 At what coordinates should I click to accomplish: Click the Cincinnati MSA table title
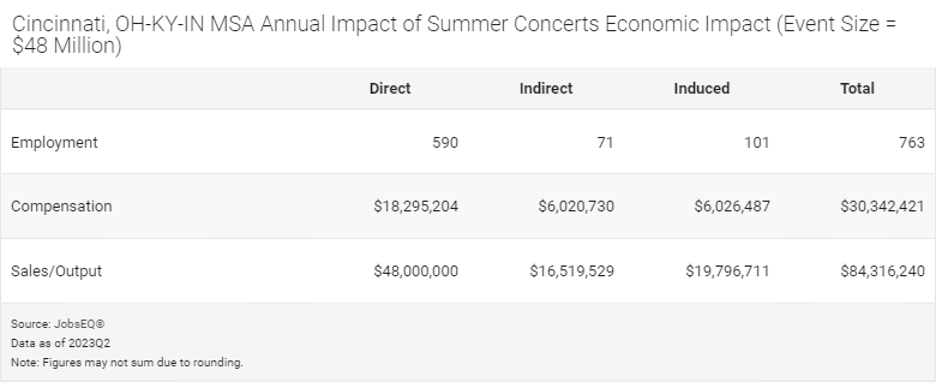pos(454,35)
